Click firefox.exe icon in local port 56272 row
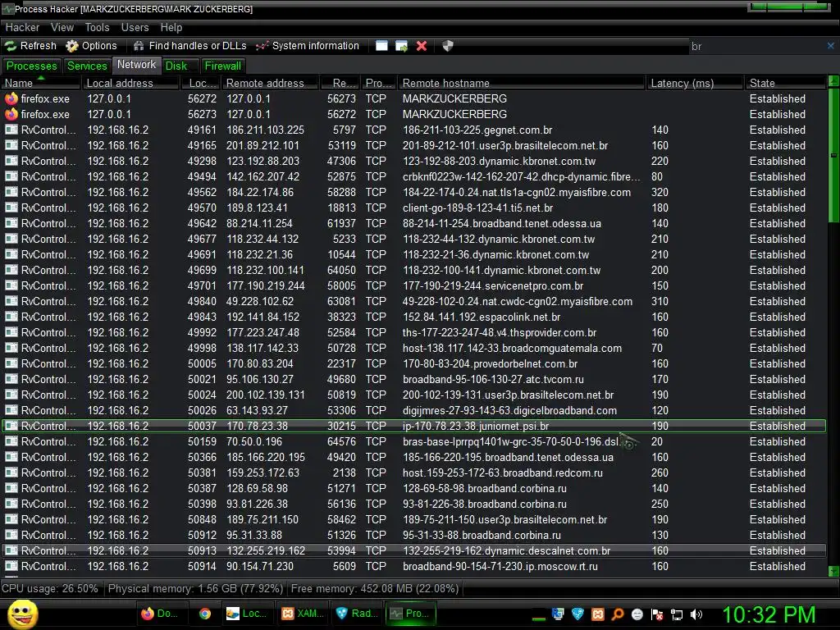This screenshot has width=840, height=630. pos(11,98)
